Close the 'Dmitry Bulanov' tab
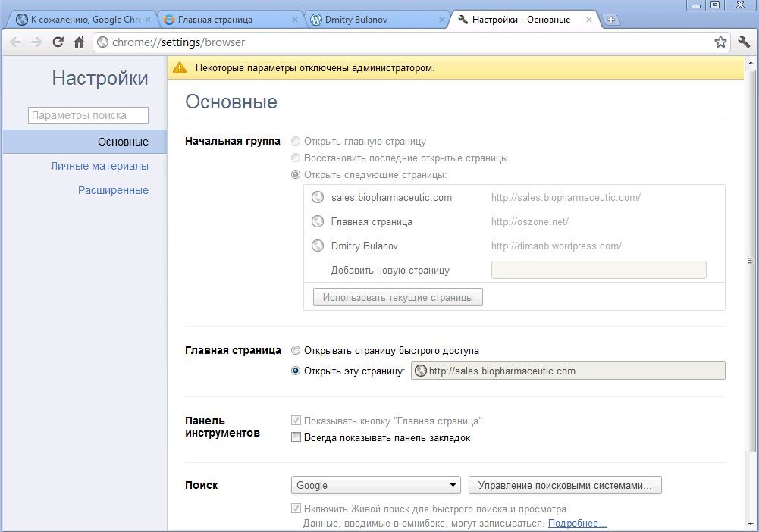The image size is (759, 532). pyautogui.click(x=441, y=20)
